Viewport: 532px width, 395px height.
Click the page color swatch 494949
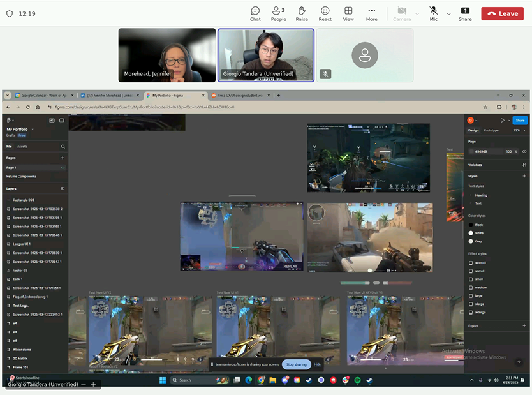tap(471, 151)
